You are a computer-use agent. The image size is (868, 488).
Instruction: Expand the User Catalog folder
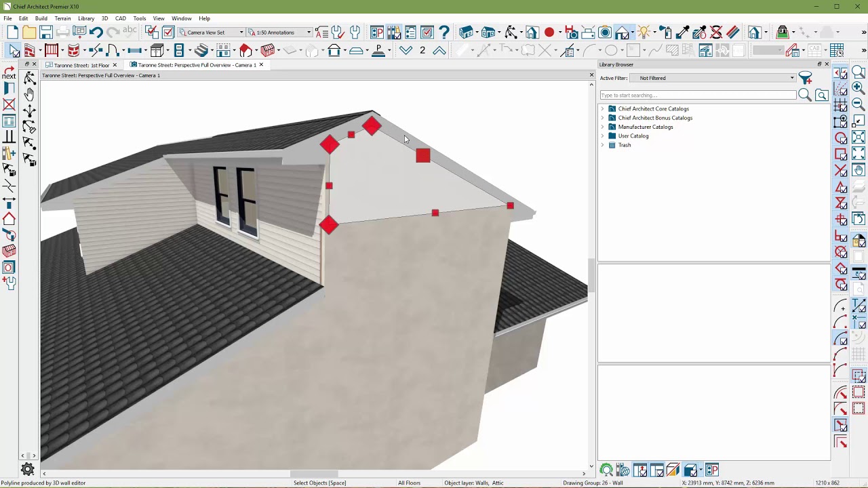602,136
